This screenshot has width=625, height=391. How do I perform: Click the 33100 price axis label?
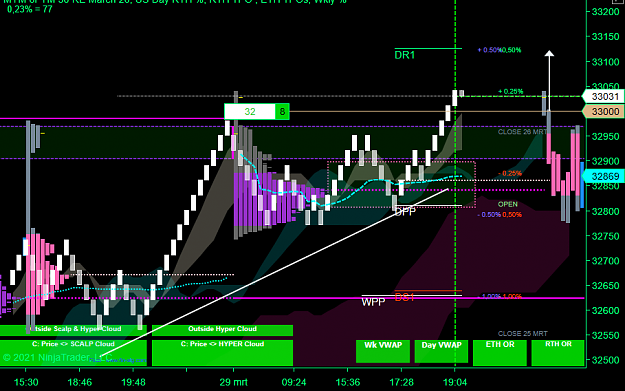pos(605,62)
